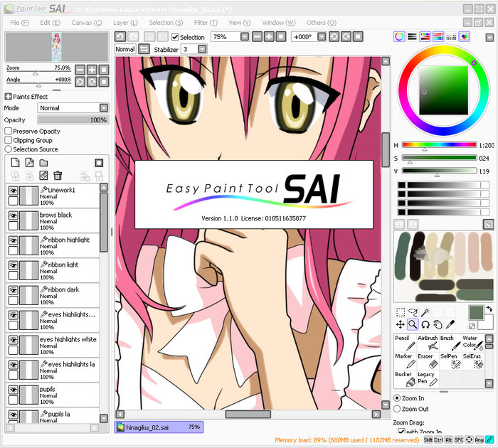Select the Move tool
The height and width of the screenshot is (448, 498).
pos(400,324)
